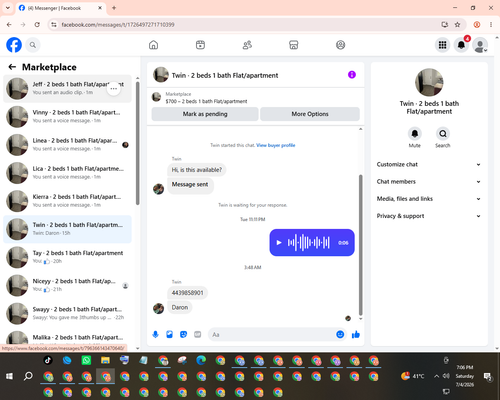
Task: Open Niceyy conversation
Action: [67, 285]
